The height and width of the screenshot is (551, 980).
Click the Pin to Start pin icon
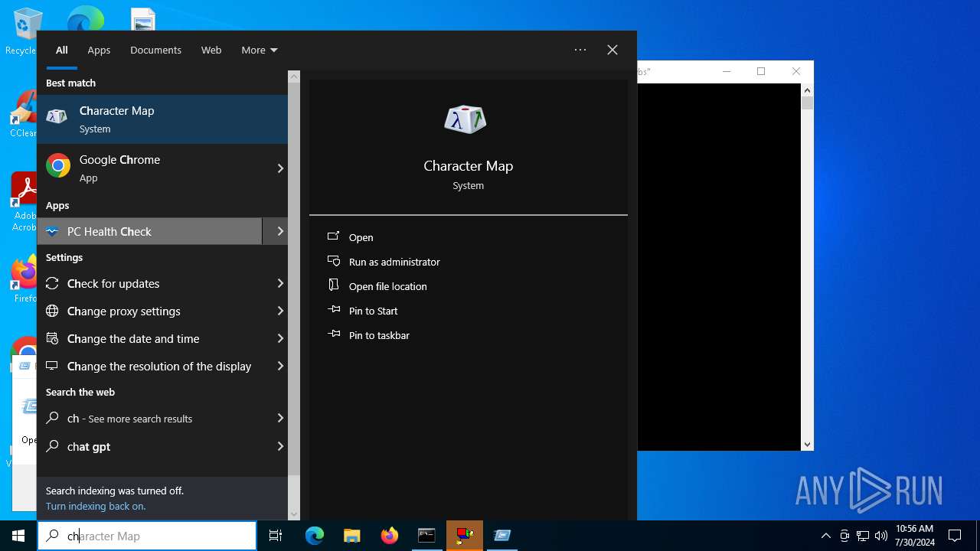(333, 310)
